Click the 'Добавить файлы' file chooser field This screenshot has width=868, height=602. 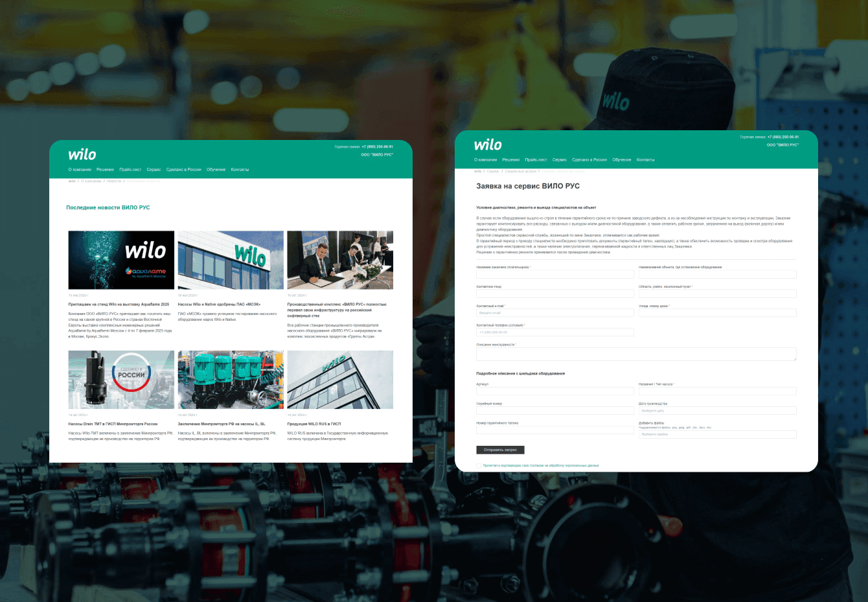(x=718, y=434)
